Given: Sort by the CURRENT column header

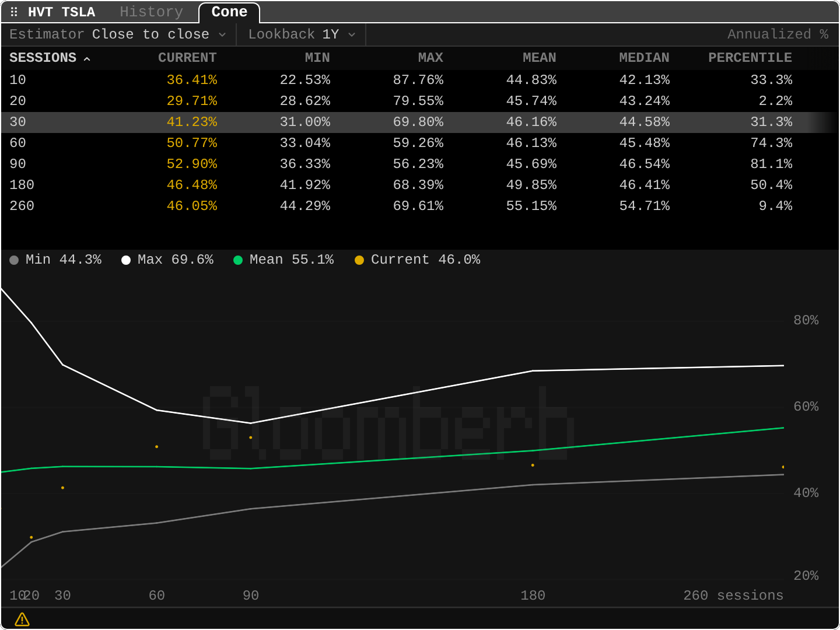Looking at the screenshot, I should point(187,58).
